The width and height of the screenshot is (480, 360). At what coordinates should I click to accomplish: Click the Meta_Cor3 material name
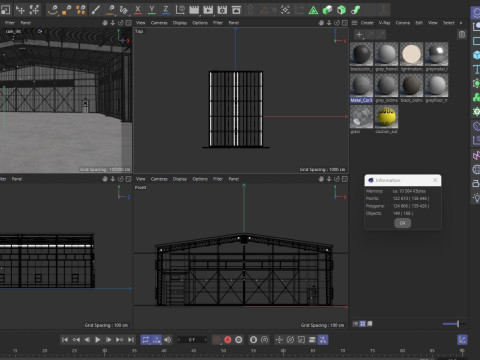[361, 100]
